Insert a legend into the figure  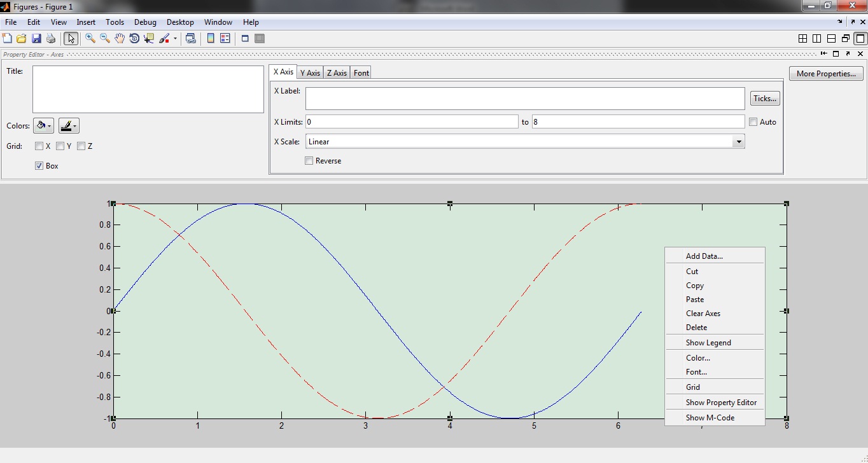(x=225, y=38)
